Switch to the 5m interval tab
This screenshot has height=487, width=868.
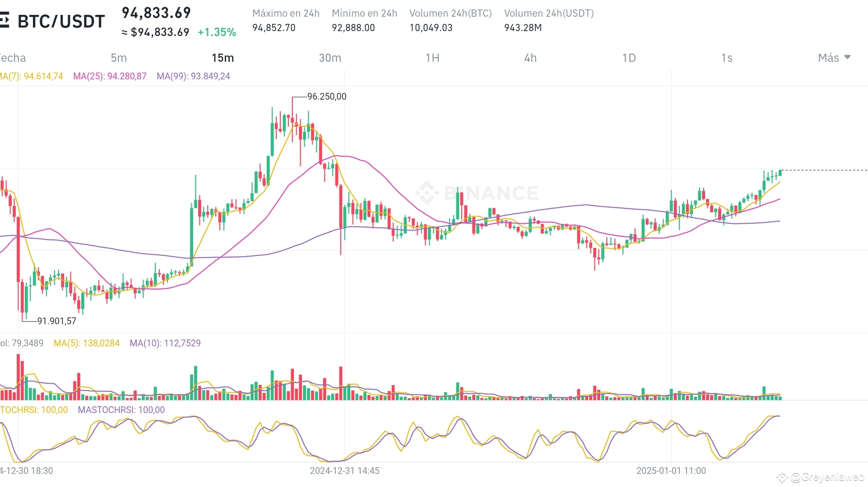tap(119, 58)
